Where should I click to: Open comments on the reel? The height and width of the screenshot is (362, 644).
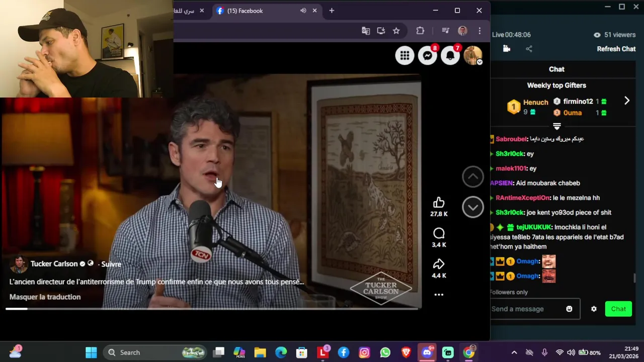coord(439,233)
